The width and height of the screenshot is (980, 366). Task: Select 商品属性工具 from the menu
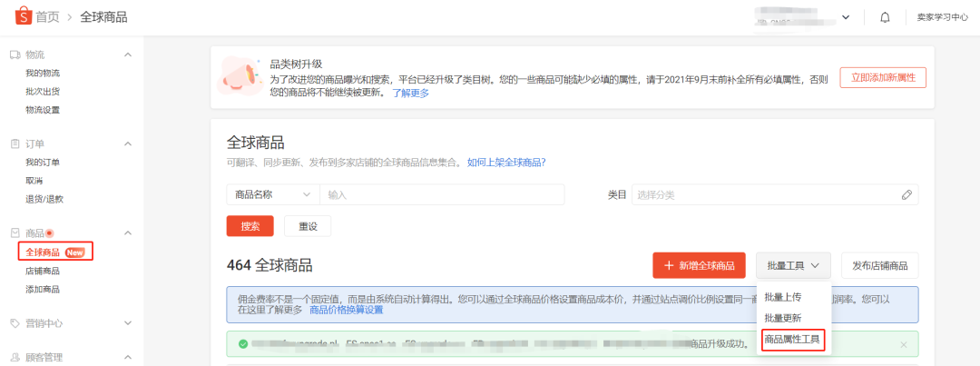(791, 339)
